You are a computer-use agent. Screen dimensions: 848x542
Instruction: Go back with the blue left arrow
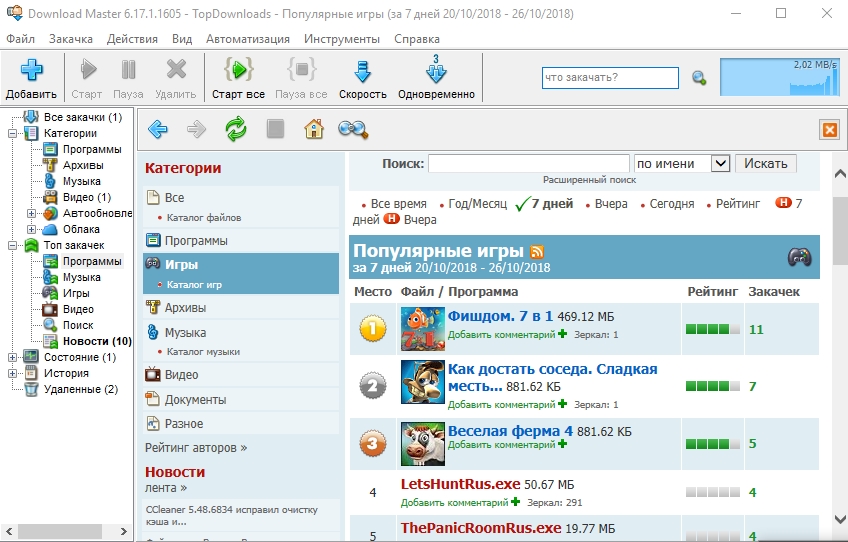(x=158, y=129)
